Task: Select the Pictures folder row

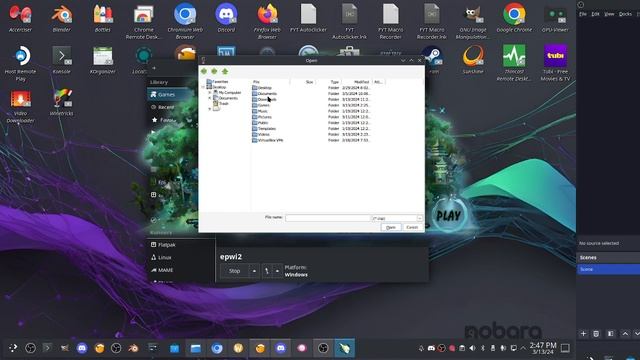Action: pyautogui.click(x=311, y=117)
